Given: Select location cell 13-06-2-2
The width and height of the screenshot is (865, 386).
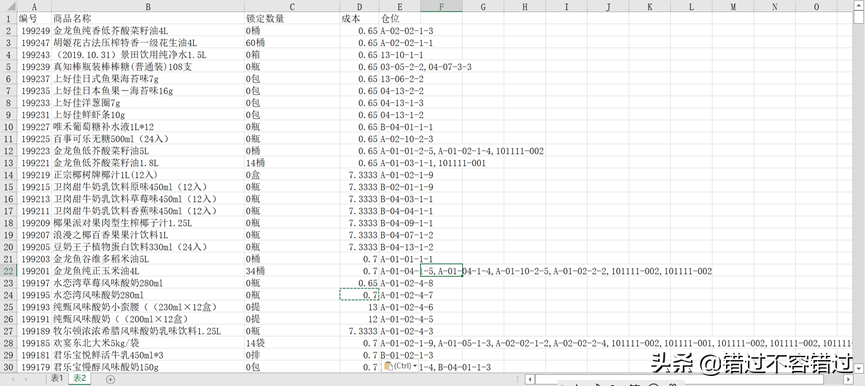Looking at the screenshot, I should coord(399,78).
